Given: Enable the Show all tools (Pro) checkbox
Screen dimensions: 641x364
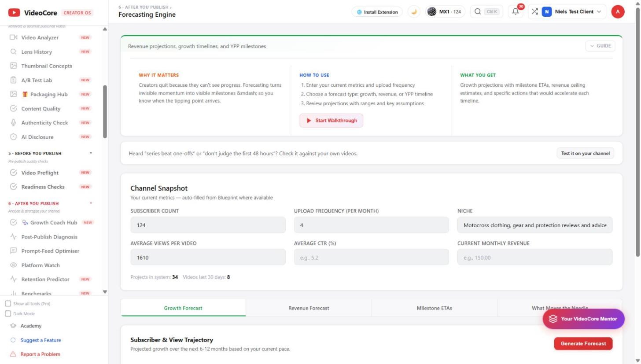Looking at the screenshot, I should tap(8, 304).
